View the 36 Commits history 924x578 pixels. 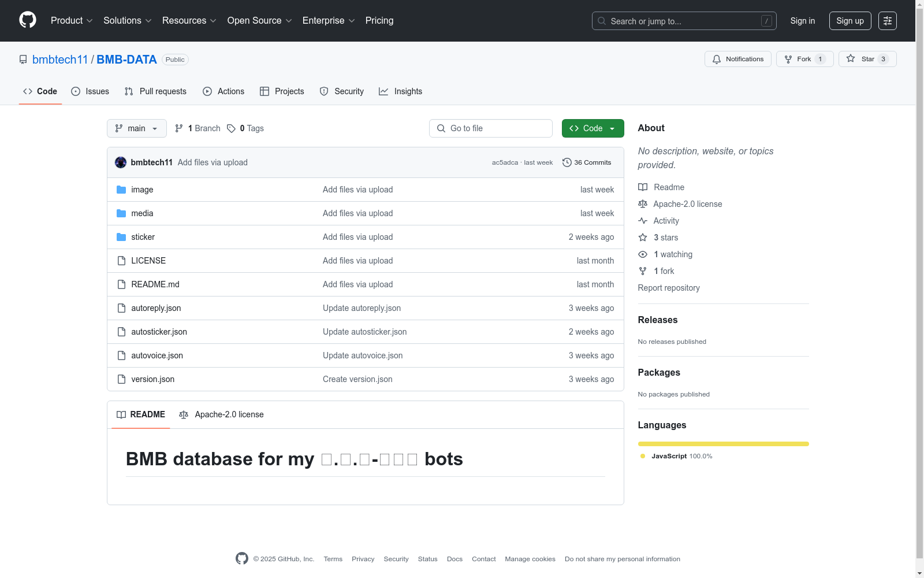pos(587,162)
